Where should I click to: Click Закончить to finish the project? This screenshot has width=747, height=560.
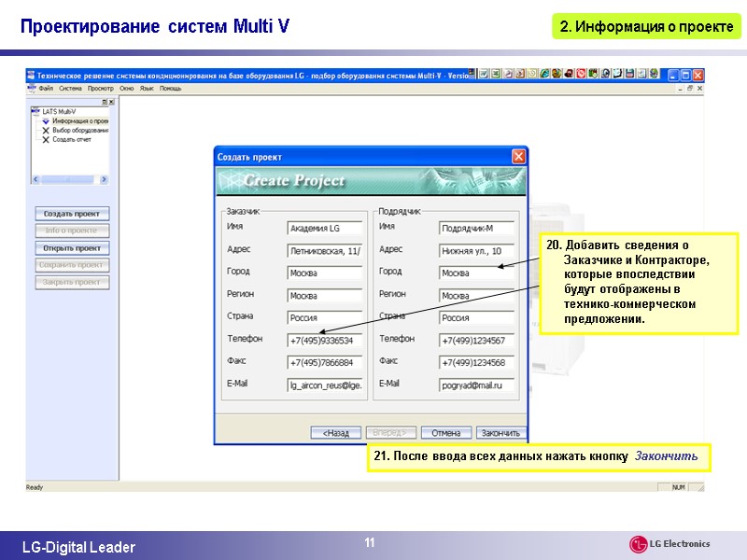click(x=500, y=433)
